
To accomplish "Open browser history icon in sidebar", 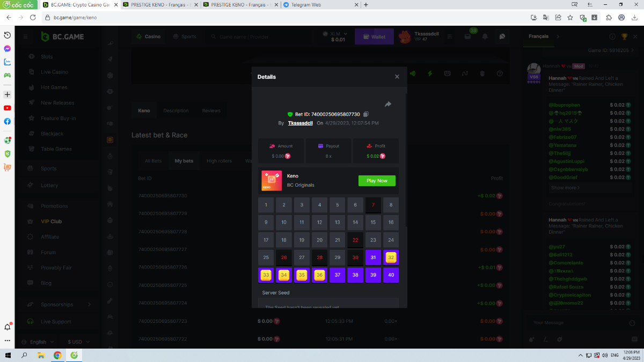I will [8, 35].
